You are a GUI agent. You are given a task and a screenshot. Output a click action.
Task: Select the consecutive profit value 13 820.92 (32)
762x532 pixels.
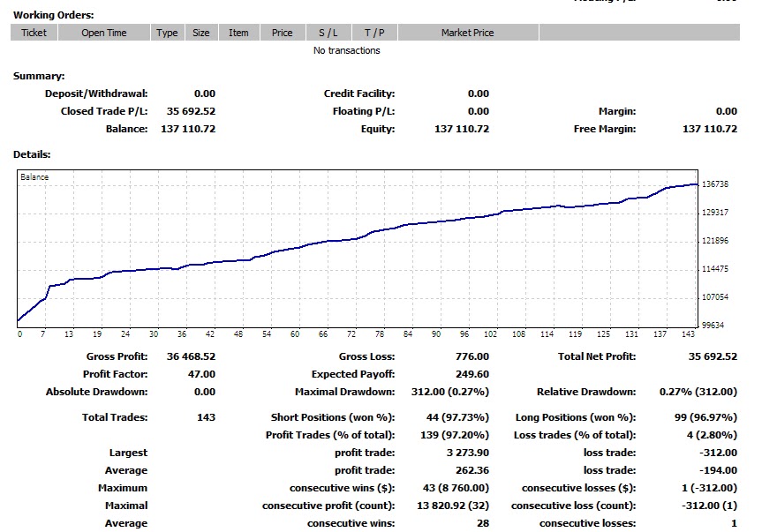(x=453, y=506)
